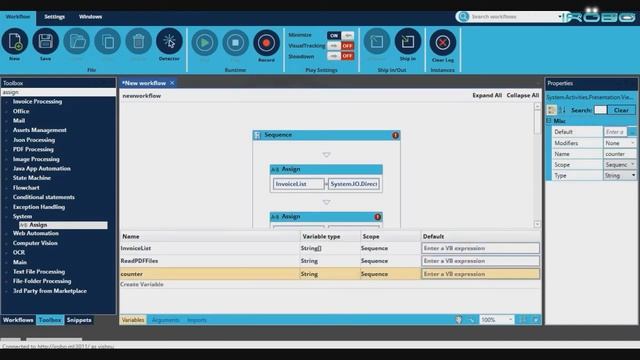Click the System.IO.Direc expression in Assign
The width and height of the screenshot is (640, 360).
pos(353,184)
